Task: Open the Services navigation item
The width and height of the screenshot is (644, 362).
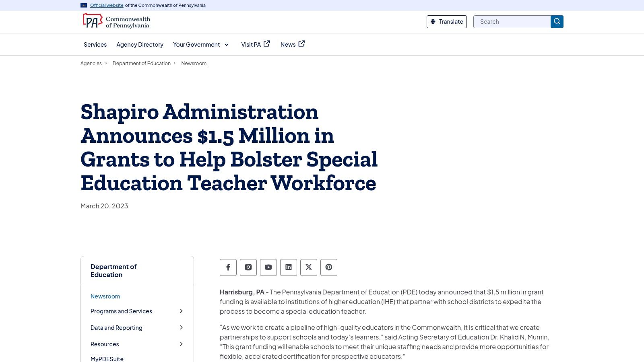Action: coord(95,44)
